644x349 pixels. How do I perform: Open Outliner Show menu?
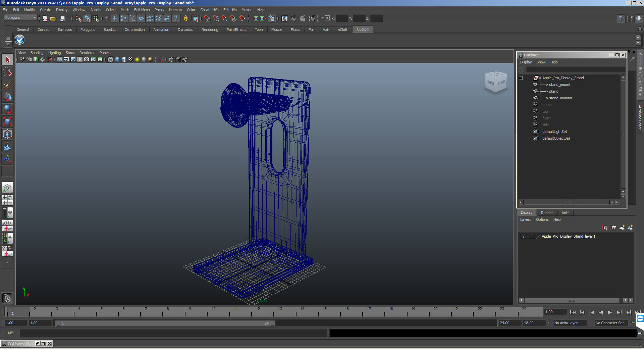pos(541,62)
